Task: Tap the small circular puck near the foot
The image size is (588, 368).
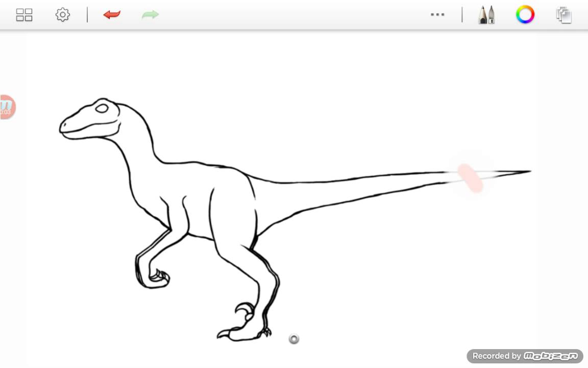Action: pyautogui.click(x=293, y=339)
